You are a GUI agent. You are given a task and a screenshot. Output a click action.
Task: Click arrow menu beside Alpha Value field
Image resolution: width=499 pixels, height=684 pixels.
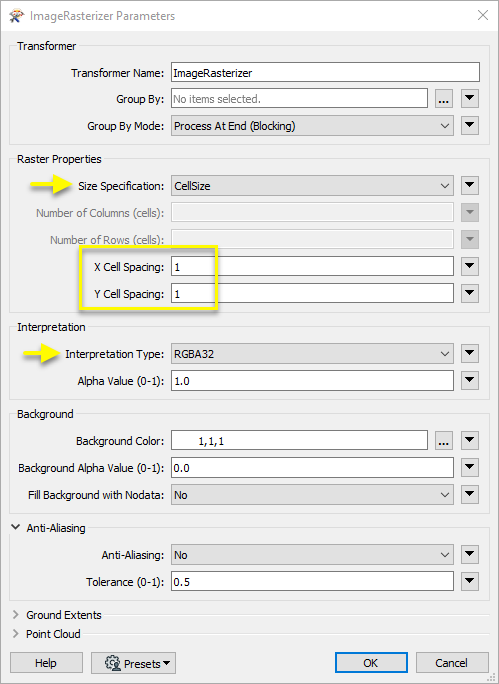[470, 380]
